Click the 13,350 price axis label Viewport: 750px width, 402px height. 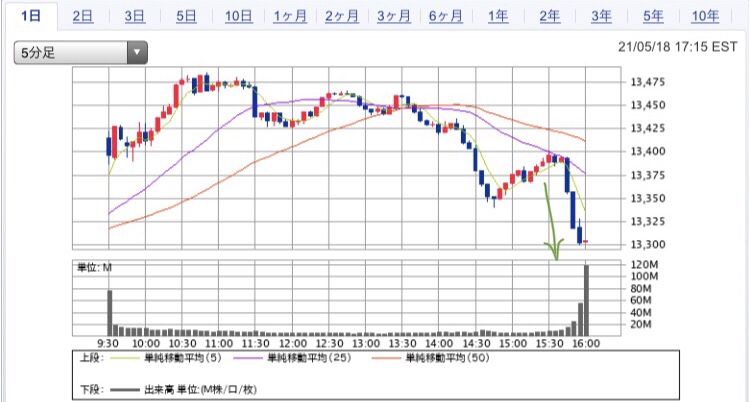click(648, 198)
